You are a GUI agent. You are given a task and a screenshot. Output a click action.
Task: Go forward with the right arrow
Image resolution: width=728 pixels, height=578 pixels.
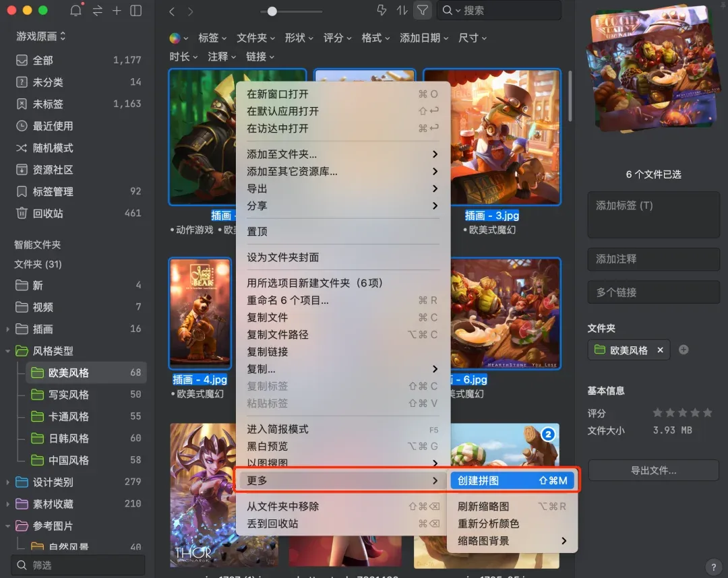[x=190, y=11]
